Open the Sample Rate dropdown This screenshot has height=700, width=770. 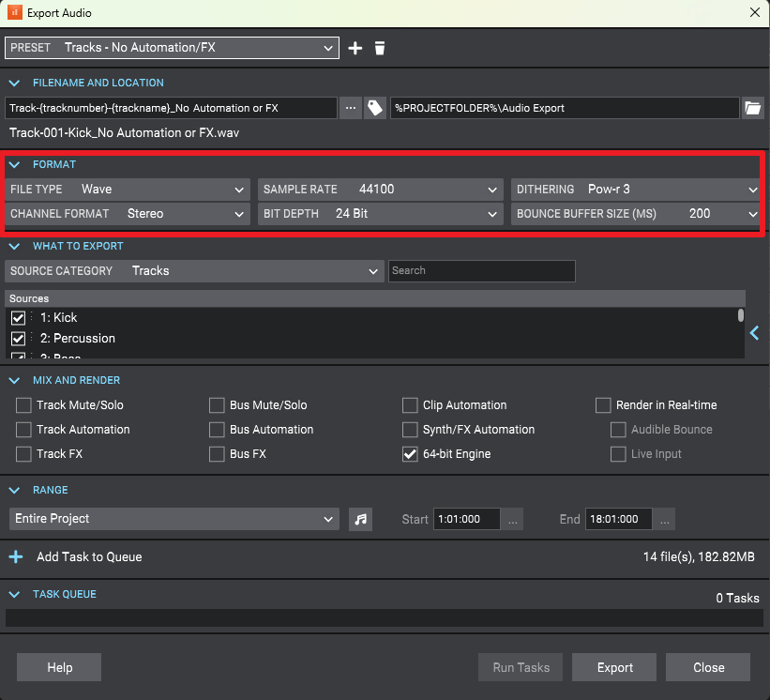(381, 190)
